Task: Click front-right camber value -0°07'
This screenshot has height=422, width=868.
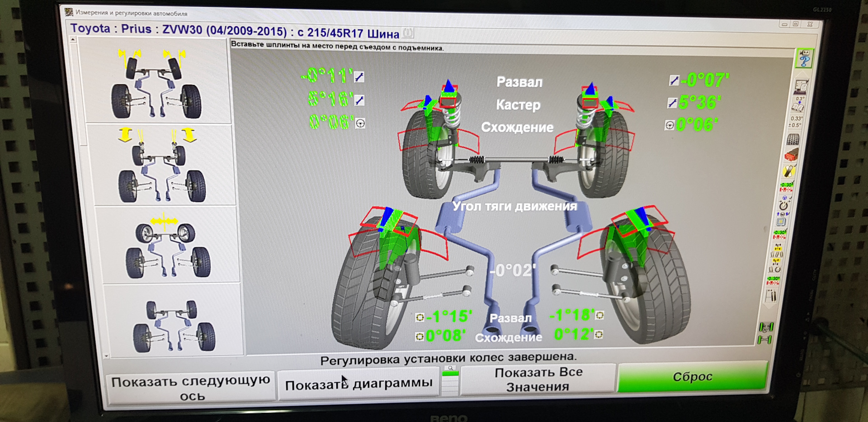Action: coord(705,81)
